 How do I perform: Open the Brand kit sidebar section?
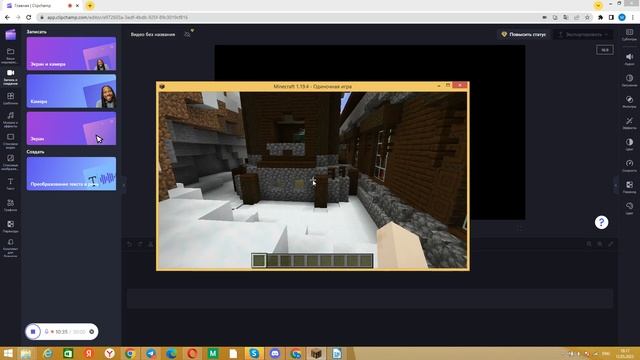coord(10,248)
